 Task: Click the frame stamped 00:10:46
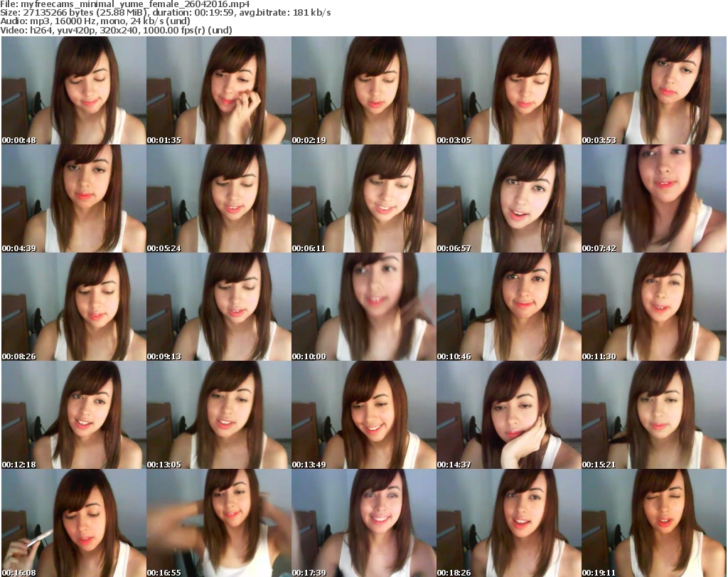point(508,307)
